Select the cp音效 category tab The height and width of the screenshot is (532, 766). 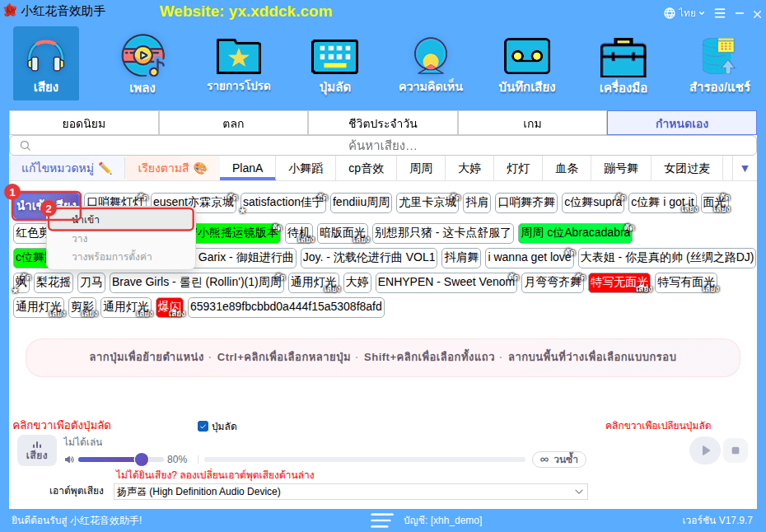tap(366, 169)
